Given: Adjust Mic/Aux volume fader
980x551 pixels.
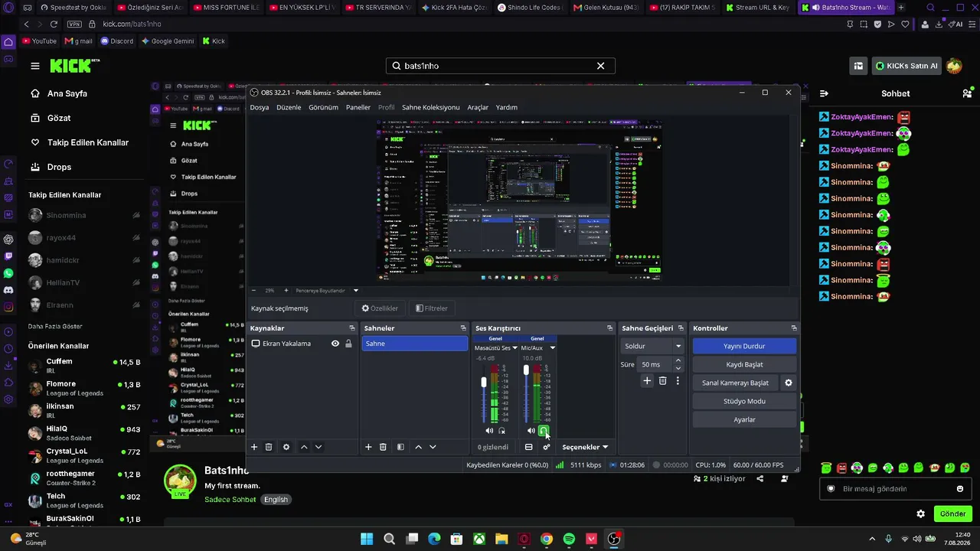Looking at the screenshot, I should (x=526, y=370).
